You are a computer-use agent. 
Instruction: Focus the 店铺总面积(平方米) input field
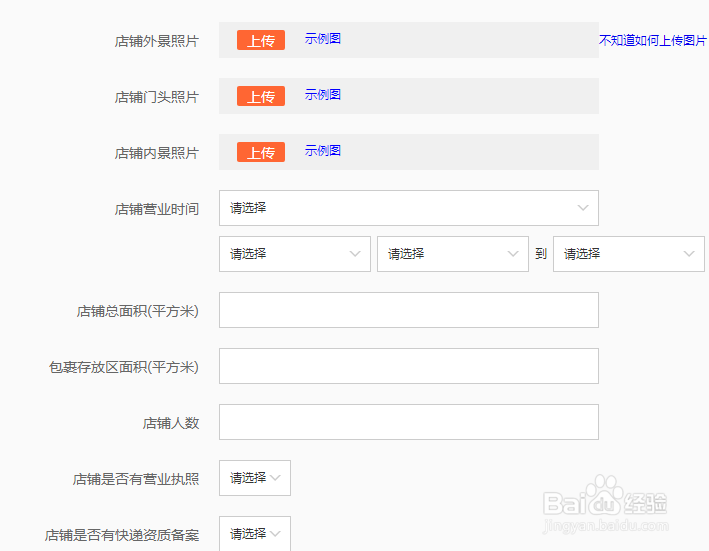409,310
